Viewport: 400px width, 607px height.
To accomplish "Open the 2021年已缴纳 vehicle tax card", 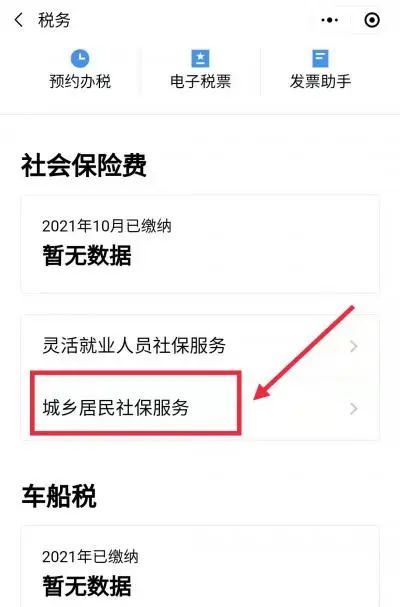I will (200, 566).
